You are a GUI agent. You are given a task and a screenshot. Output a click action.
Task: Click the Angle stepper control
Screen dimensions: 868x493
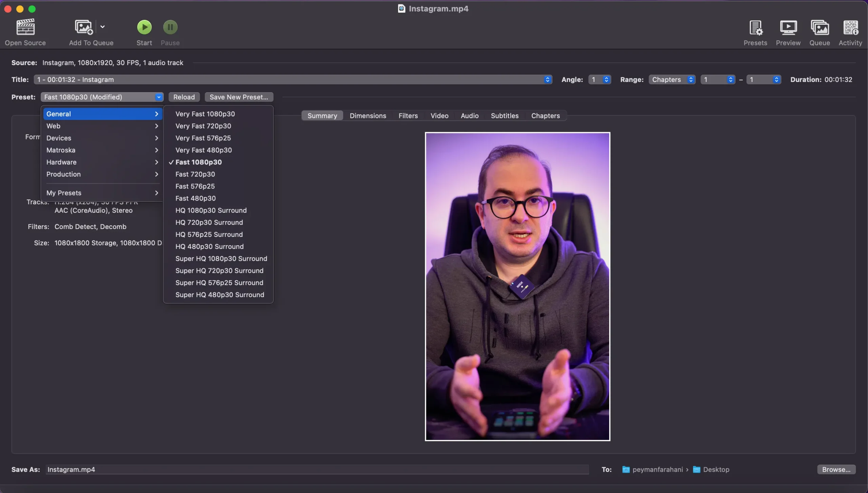click(606, 80)
